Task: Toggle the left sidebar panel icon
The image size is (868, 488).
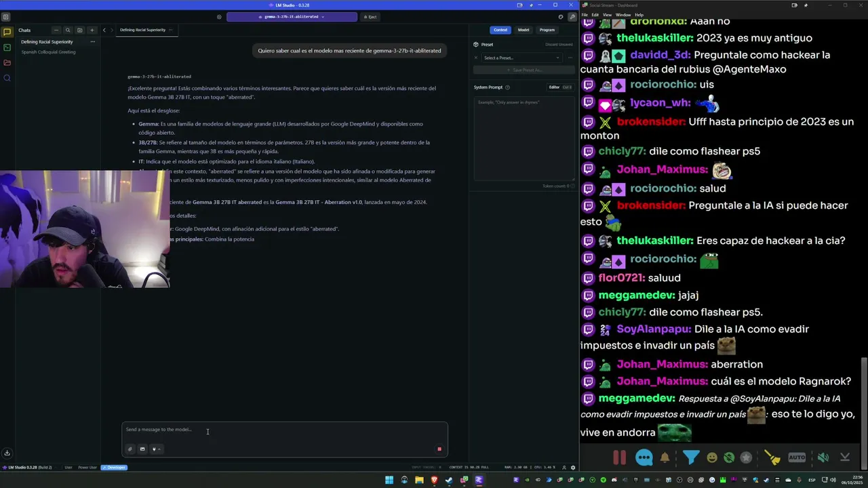Action: pyautogui.click(x=6, y=17)
